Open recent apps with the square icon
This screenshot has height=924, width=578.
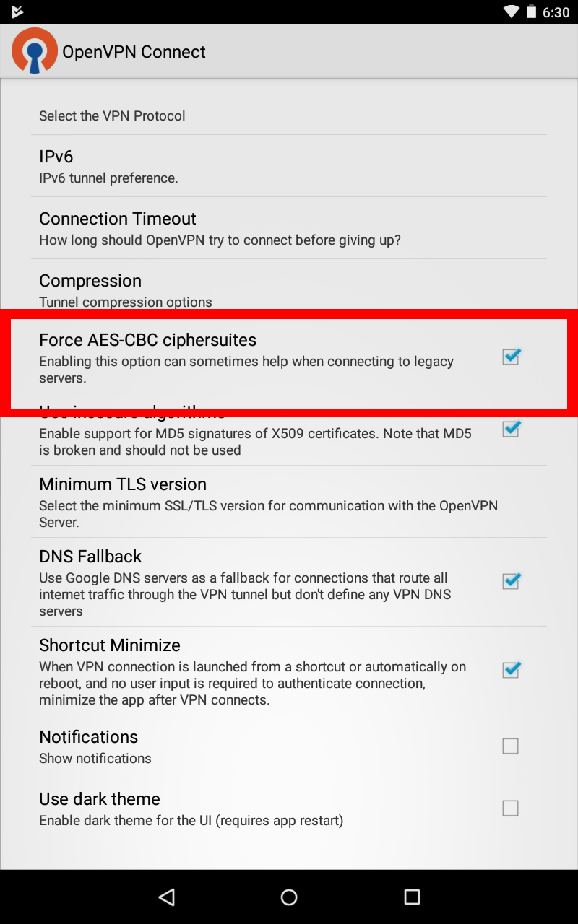click(412, 897)
